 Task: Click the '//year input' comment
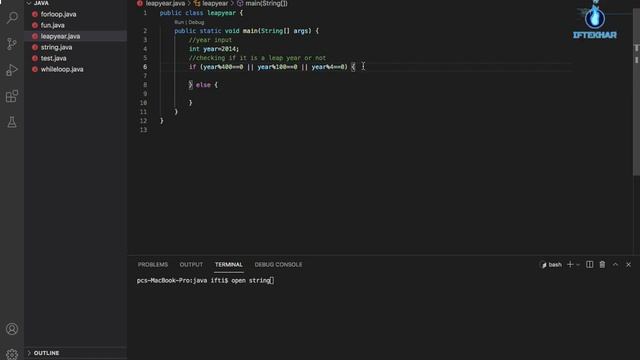click(x=210, y=40)
